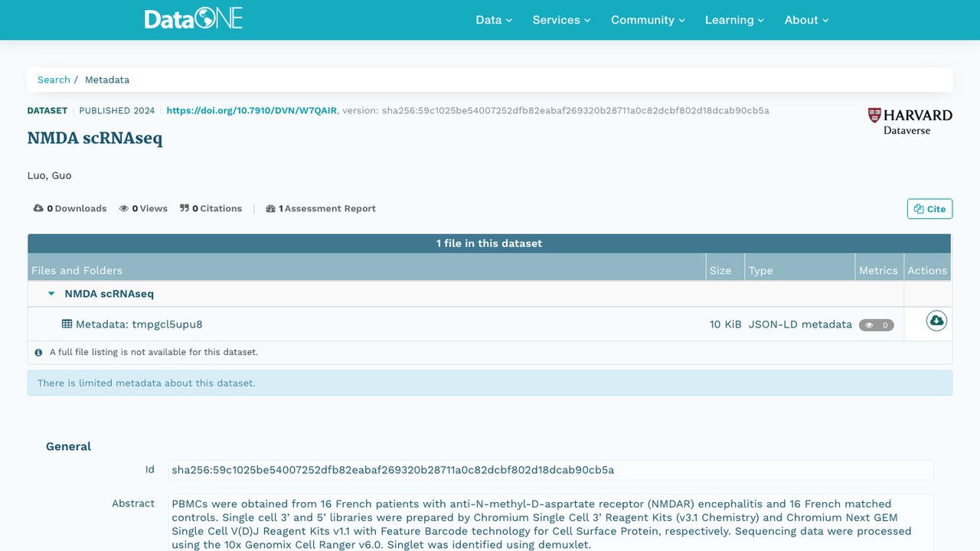The image size is (980, 551).
Task: Click the General section heading
Action: coord(68,446)
